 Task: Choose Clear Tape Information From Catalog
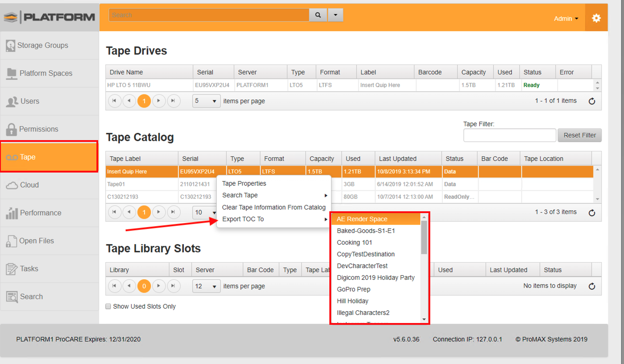coord(273,207)
